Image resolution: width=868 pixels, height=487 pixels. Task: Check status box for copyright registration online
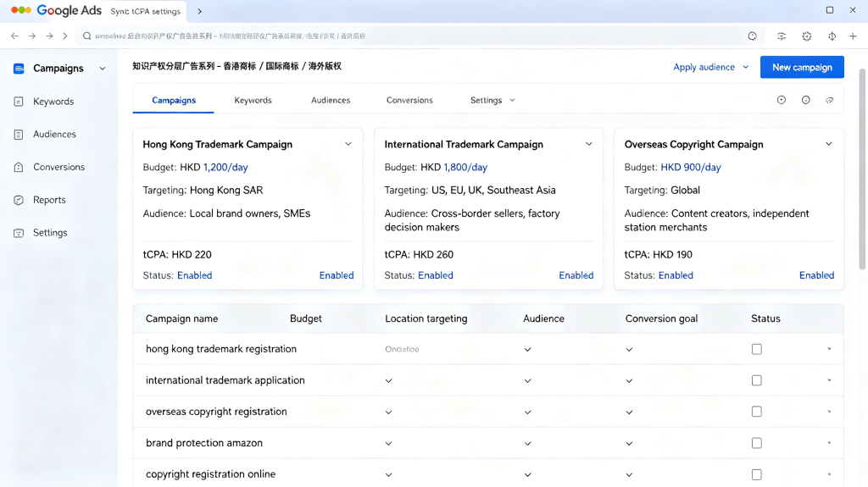[757, 474]
